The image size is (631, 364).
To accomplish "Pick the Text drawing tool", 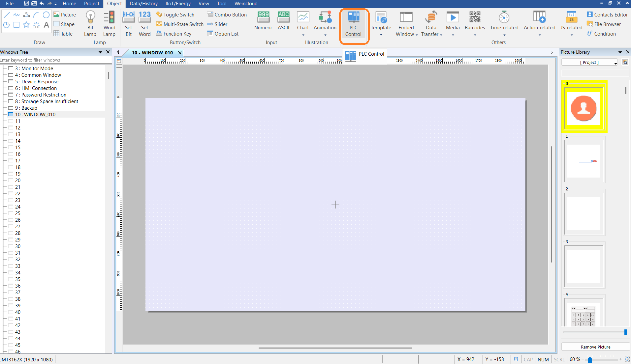I will point(47,25).
